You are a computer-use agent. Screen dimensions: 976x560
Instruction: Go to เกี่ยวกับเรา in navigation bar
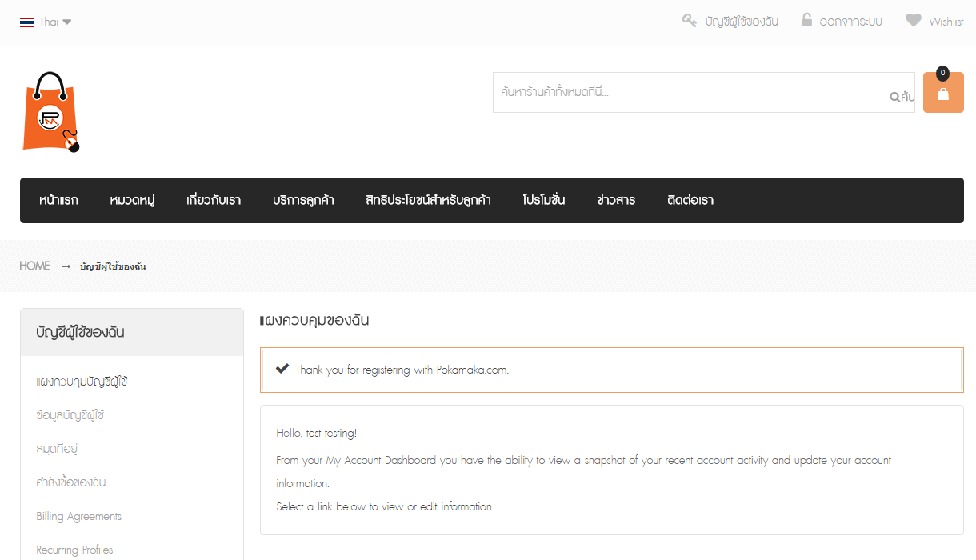pyautogui.click(x=214, y=200)
